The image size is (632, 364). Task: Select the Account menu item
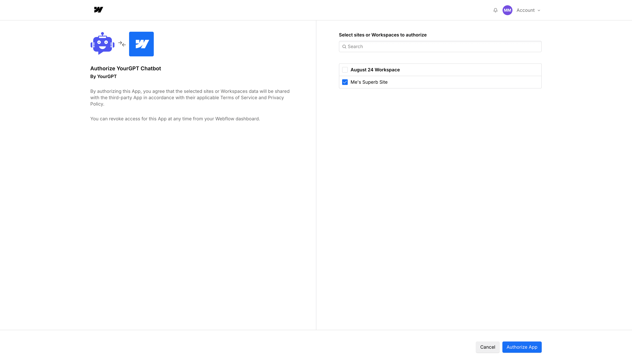click(x=525, y=10)
